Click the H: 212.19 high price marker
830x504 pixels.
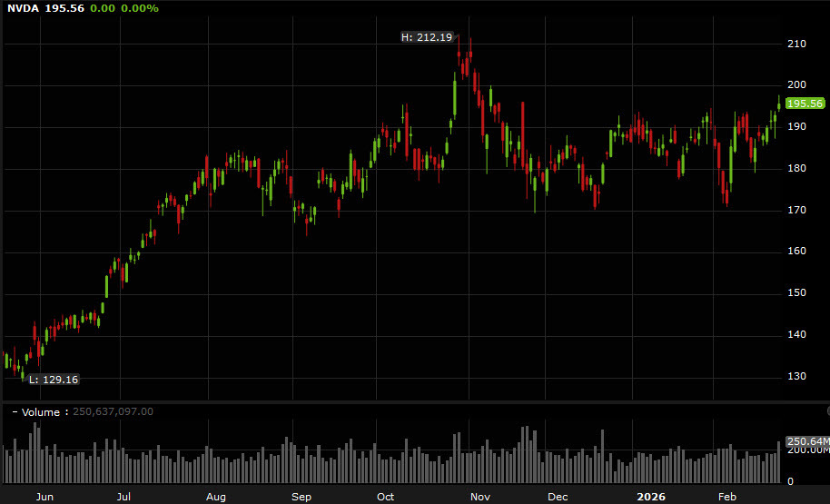pyautogui.click(x=426, y=37)
